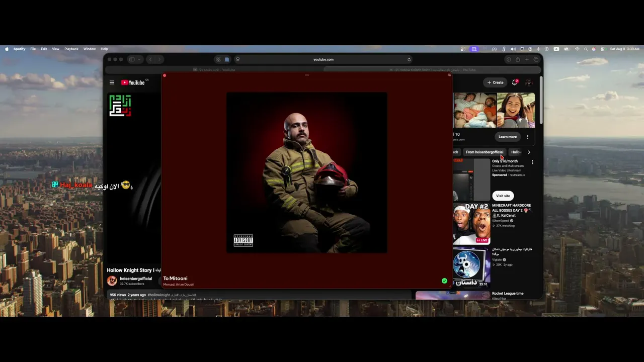
Task: Select the Hollow Knight Story YouTube tab
Action: (432, 70)
